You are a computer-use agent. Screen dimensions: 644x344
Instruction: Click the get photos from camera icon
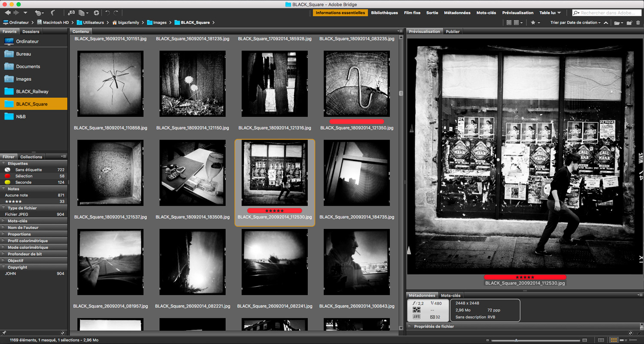click(x=71, y=13)
